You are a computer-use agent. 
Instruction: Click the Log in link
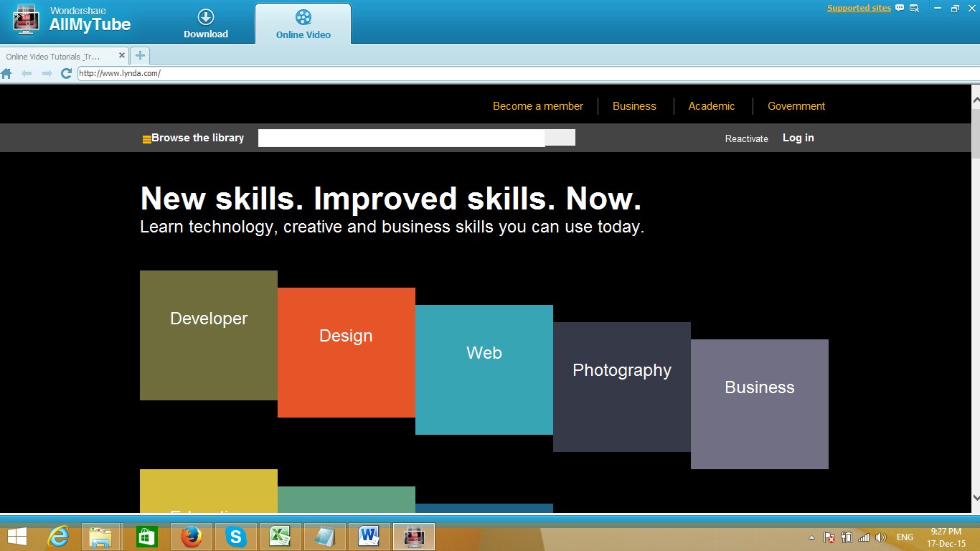click(x=798, y=138)
